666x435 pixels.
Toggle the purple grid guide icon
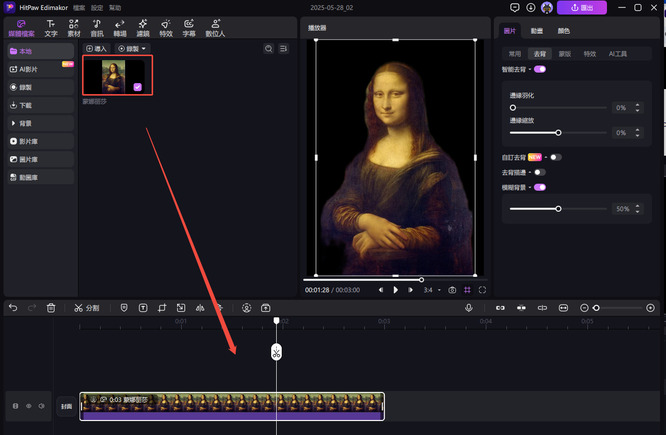tap(467, 290)
